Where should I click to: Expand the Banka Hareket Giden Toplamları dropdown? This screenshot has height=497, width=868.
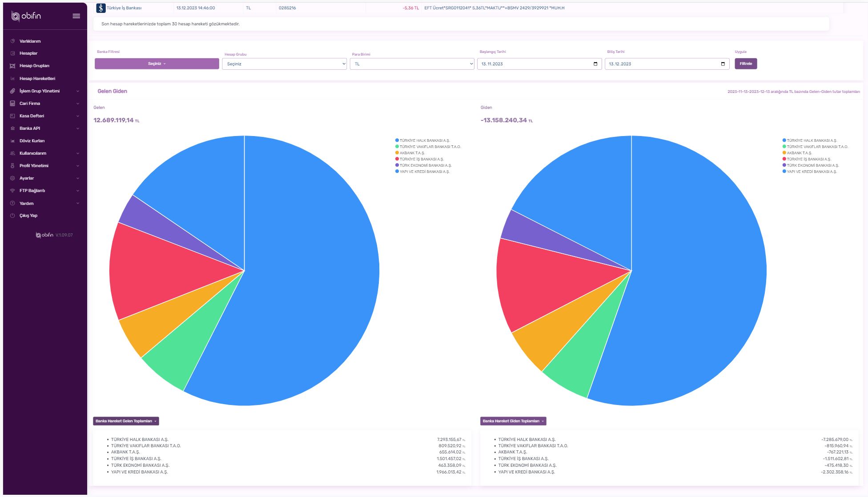point(513,421)
